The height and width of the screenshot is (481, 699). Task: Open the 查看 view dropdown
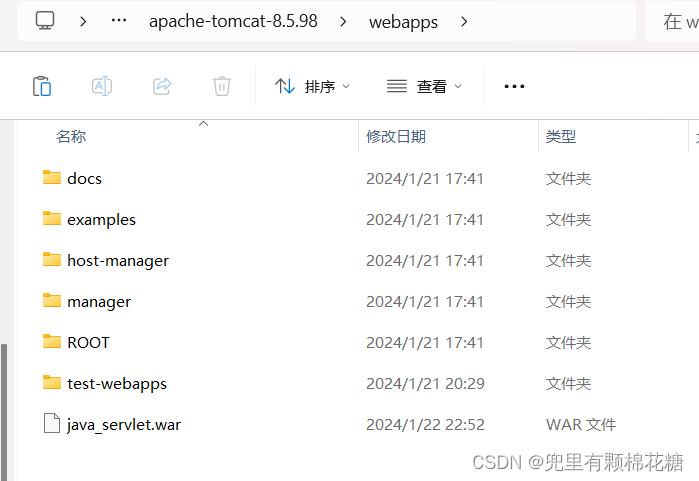[424, 86]
